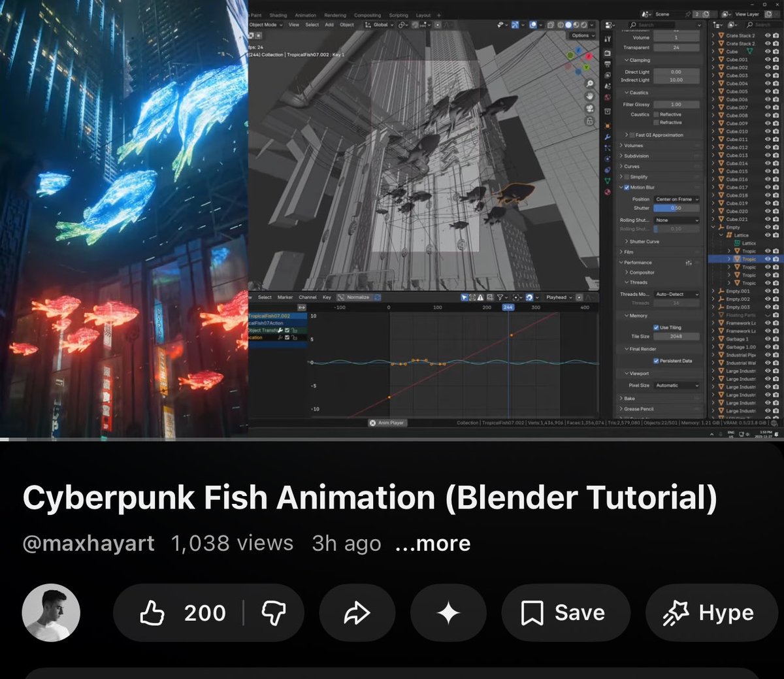Select rendered viewport shading sphere
The height and width of the screenshot is (679, 784).
click(584, 25)
